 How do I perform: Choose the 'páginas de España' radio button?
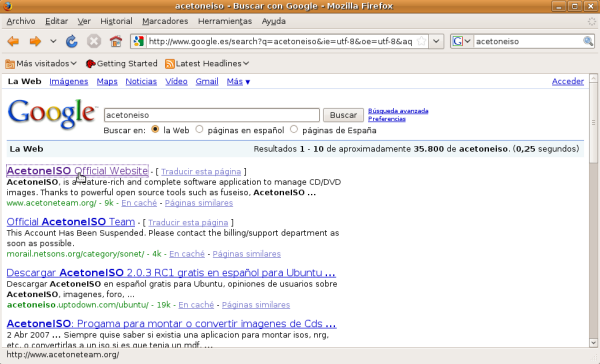(294, 129)
